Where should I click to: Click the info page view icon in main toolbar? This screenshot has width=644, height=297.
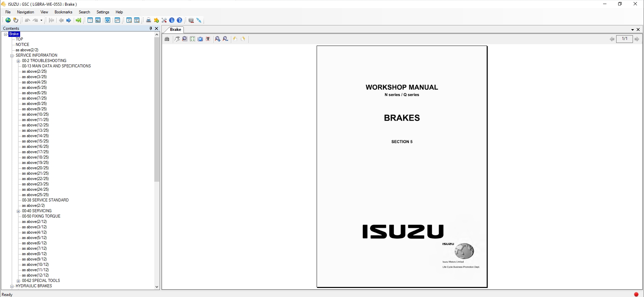point(108,20)
